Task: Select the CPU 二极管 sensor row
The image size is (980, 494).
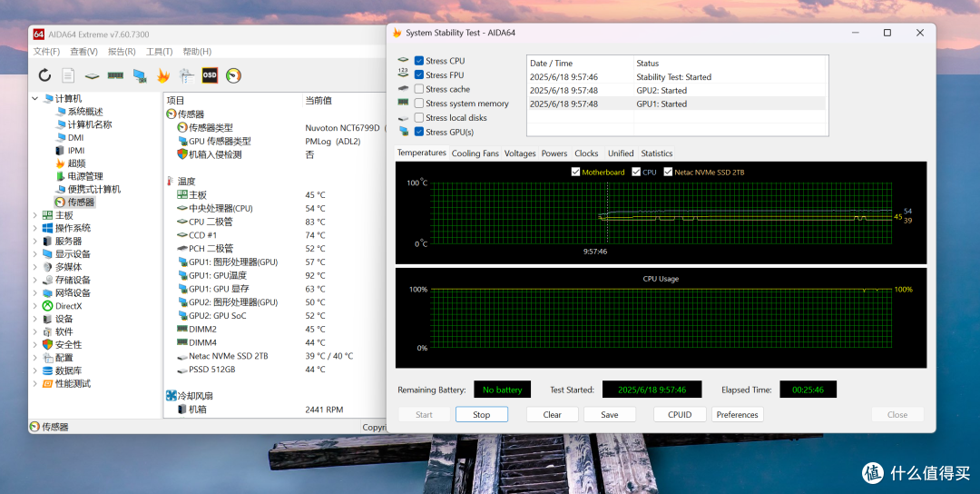Action: [x=275, y=222]
